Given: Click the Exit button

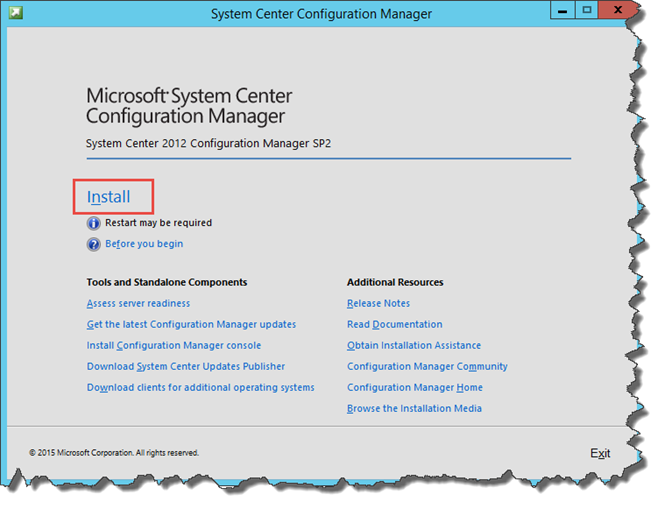Looking at the screenshot, I should coord(600,453).
